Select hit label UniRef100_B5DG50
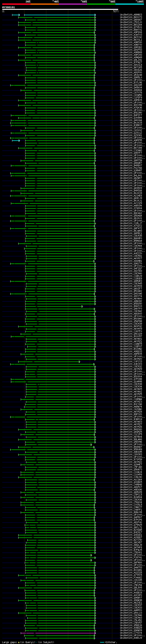Viewport: 146px width, 644px height. click(x=131, y=304)
